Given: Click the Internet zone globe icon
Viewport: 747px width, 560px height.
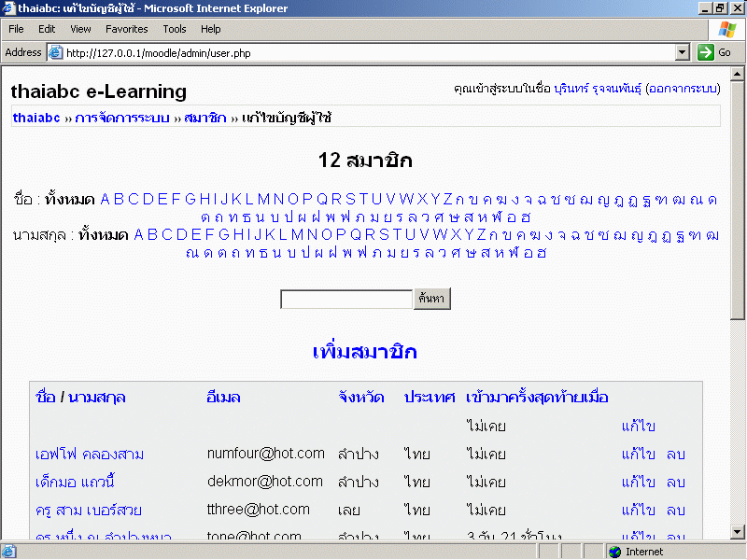Looking at the screenshot, I should pos(614,552).
